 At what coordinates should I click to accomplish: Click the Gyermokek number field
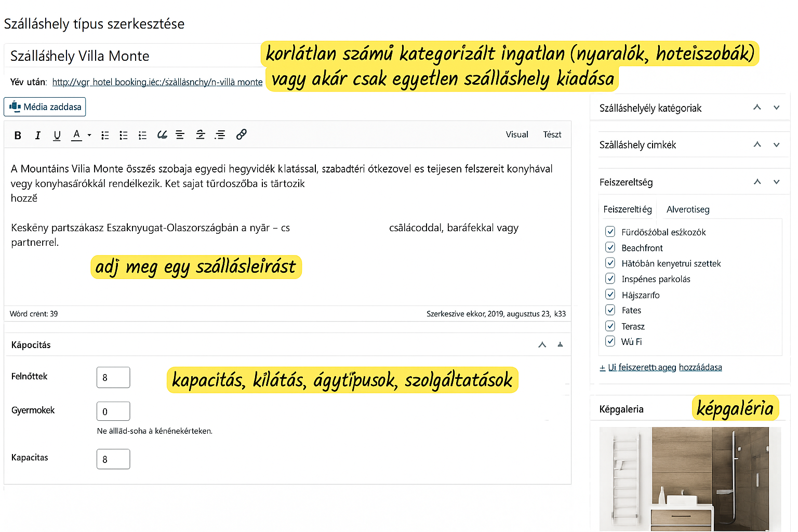point(113,411)
